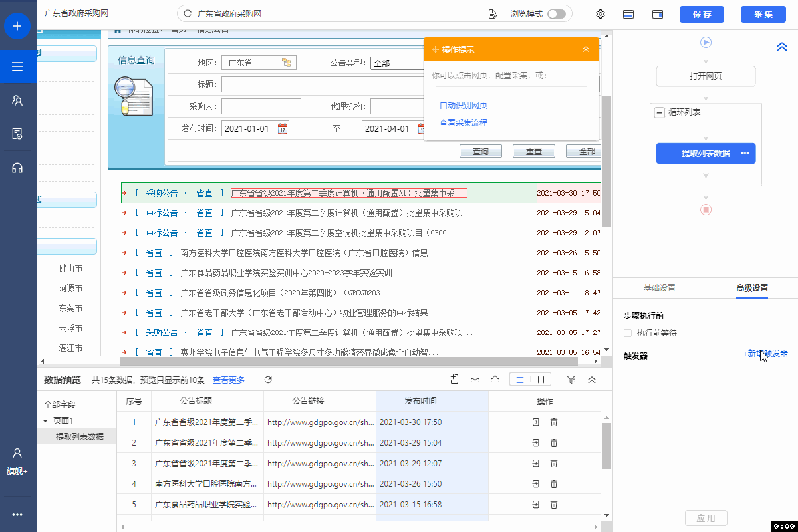
Task: Click the add field icon in data preview
Action: coord(455,379)
